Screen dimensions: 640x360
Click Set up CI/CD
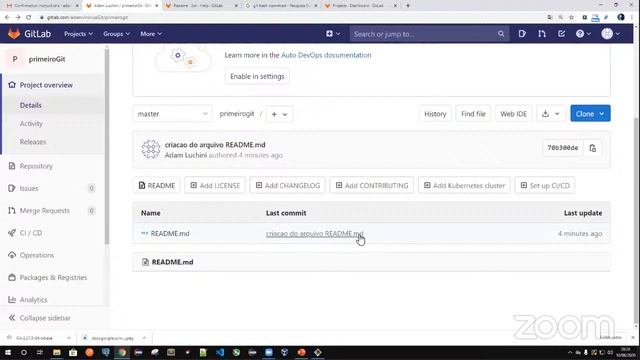545,185
